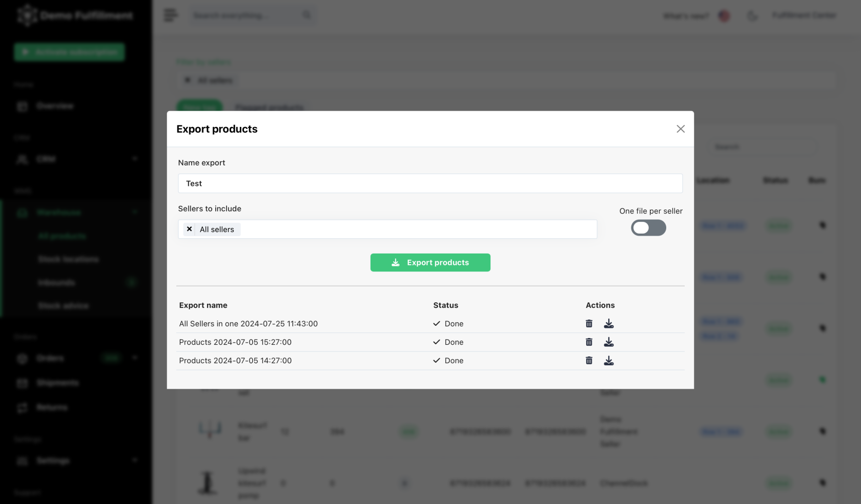Screen dimensions: 861x504
Task: Download Products 2024-07-05 14:27:00 export
Action: [608, 361]
